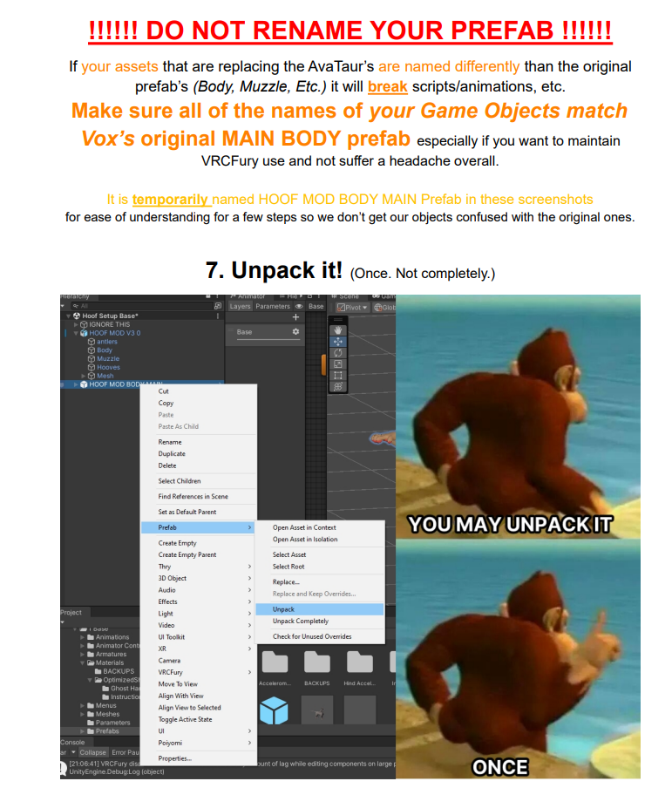Click the Hierarchy search field
The width and height of the screenshot is (672, 788).
point(143,306)
